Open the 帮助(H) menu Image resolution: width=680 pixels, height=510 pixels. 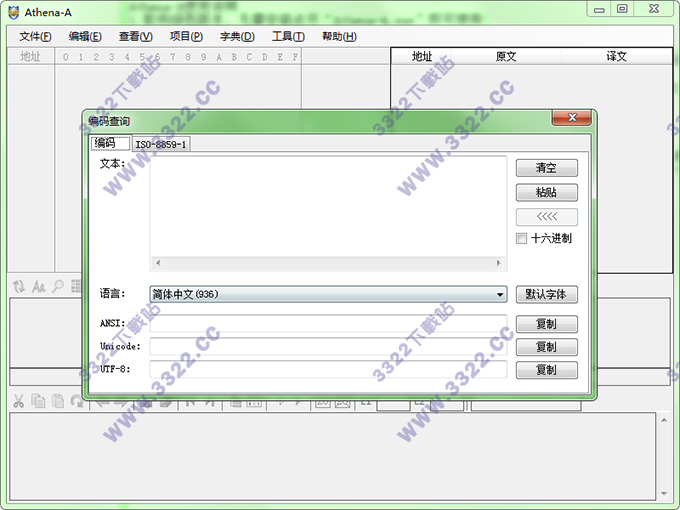(x=339, y=36)
